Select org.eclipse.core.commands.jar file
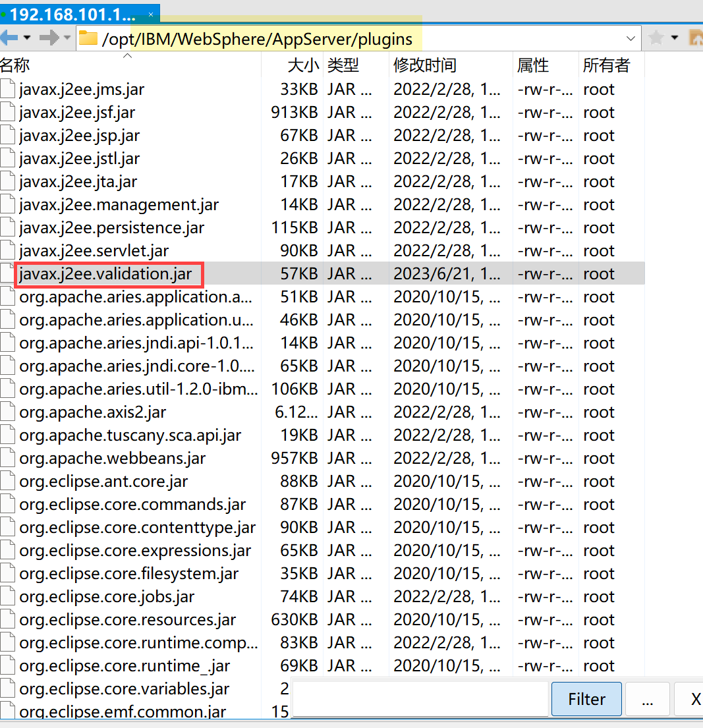 point(133,505)
